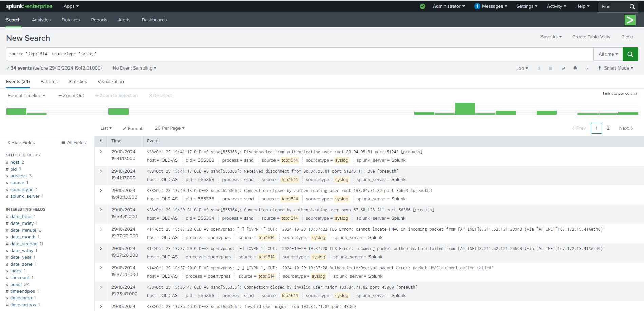Screen dimensions: 644x311
Task: Hide Fields sidebar
Action: click(21, 142)
